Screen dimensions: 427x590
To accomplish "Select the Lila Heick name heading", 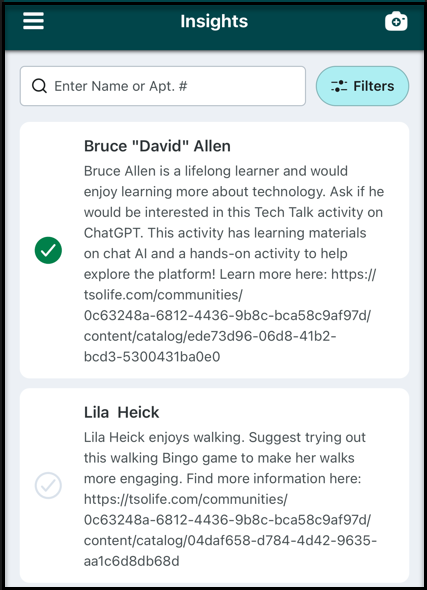I will click(122, 412).
